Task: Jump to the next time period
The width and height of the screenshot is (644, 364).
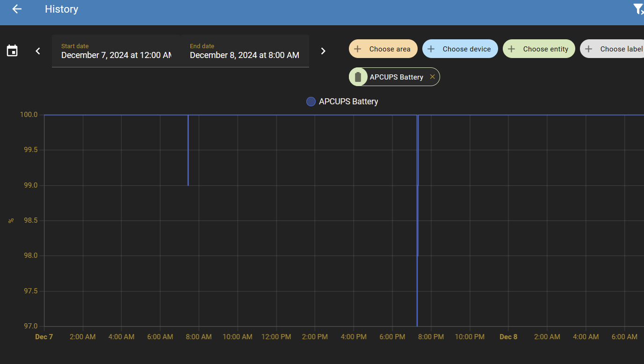Action: click(323, 51)
